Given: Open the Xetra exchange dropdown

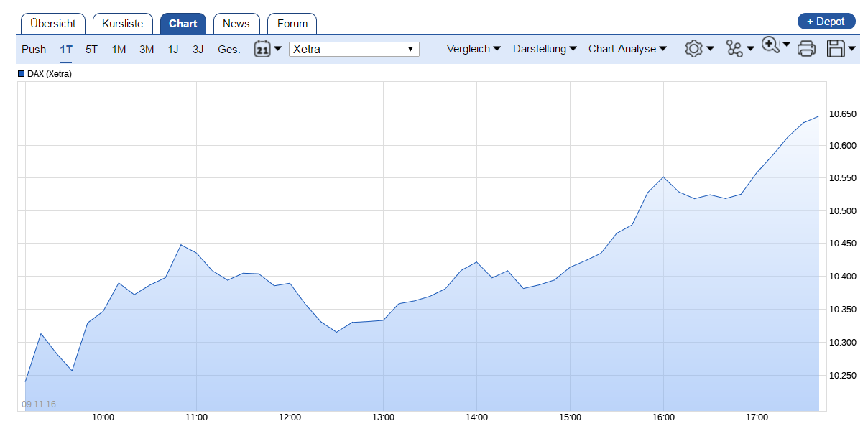Looking at the screenshot, I should coord(354,49).
